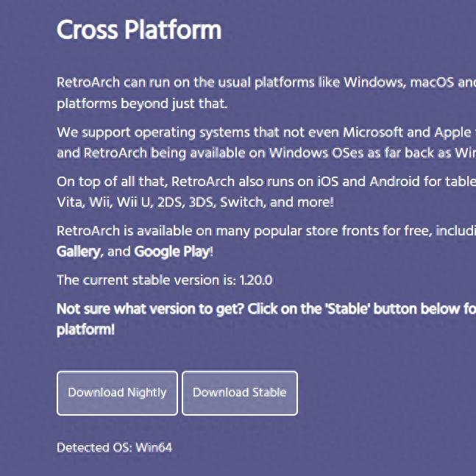Screen dimensions: 476x476
Task: Click Vita at the start of console list
Action: pyautogui.click(x=69, y=202)
